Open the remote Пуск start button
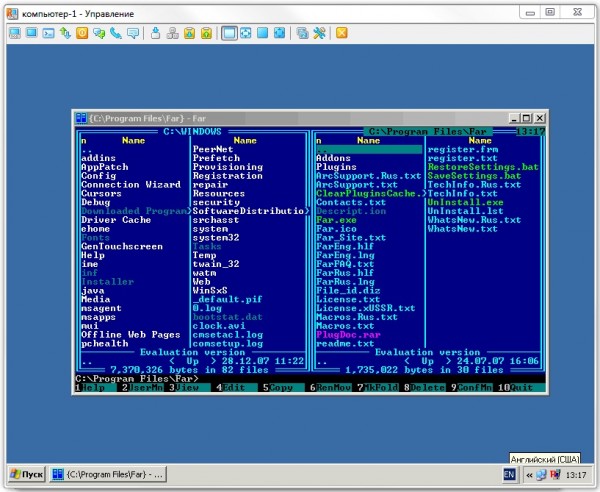 (x=27, y=474)
